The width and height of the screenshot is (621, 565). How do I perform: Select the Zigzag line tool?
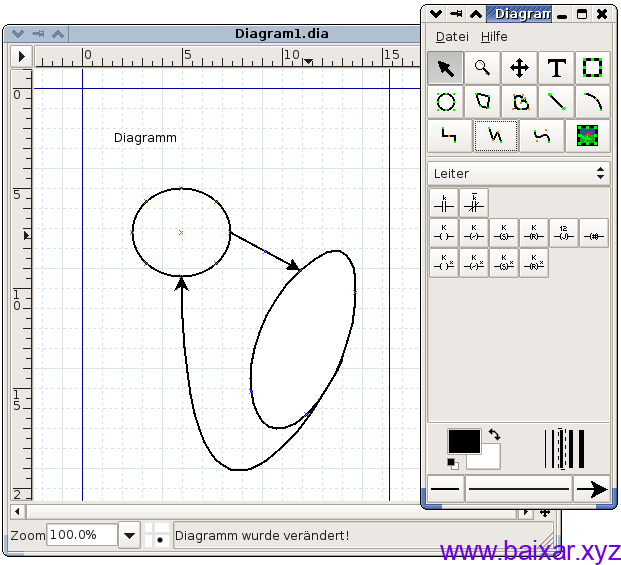pyautogui.click(x=446, y=136)
